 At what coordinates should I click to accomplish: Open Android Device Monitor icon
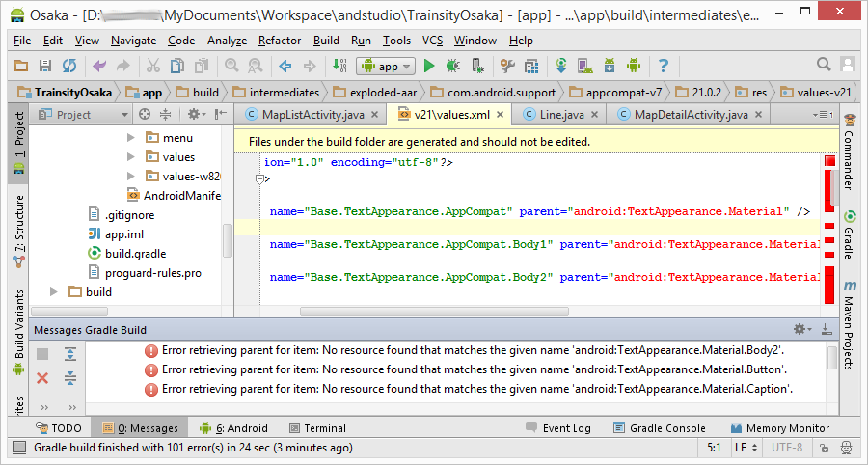634,66
